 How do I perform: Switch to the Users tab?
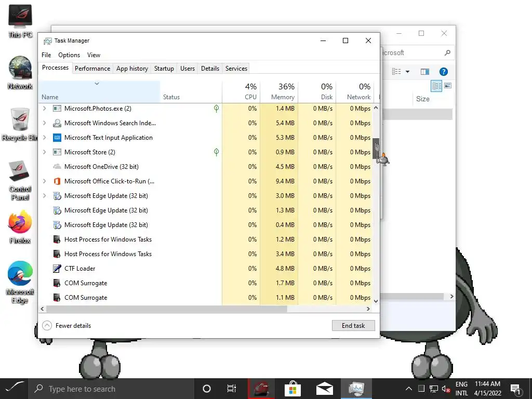pos(187,69)
